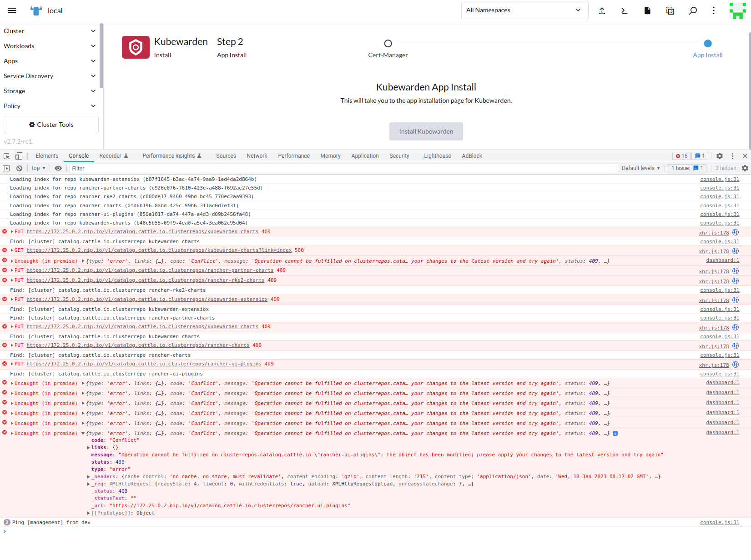Open DevTools settings gear
The height and width of the screenshot is (560, 751).
(x=719, y=156)
